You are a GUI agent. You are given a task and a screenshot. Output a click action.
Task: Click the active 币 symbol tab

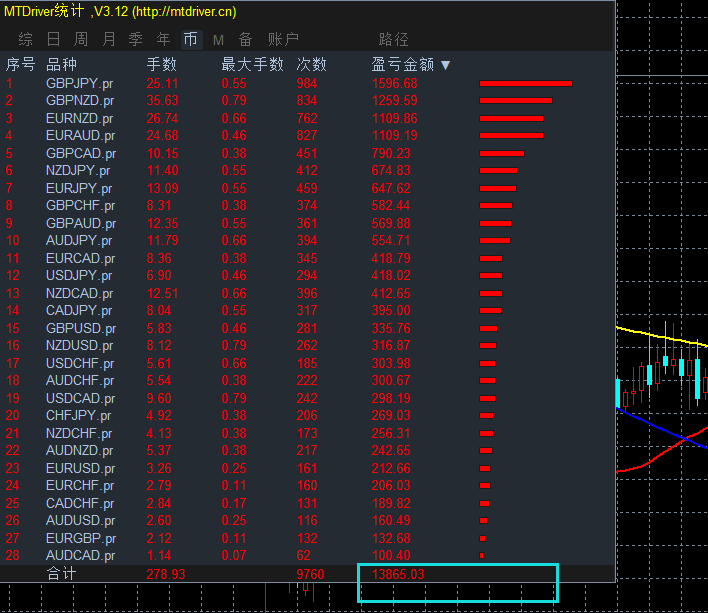click(x=191, y=39)
